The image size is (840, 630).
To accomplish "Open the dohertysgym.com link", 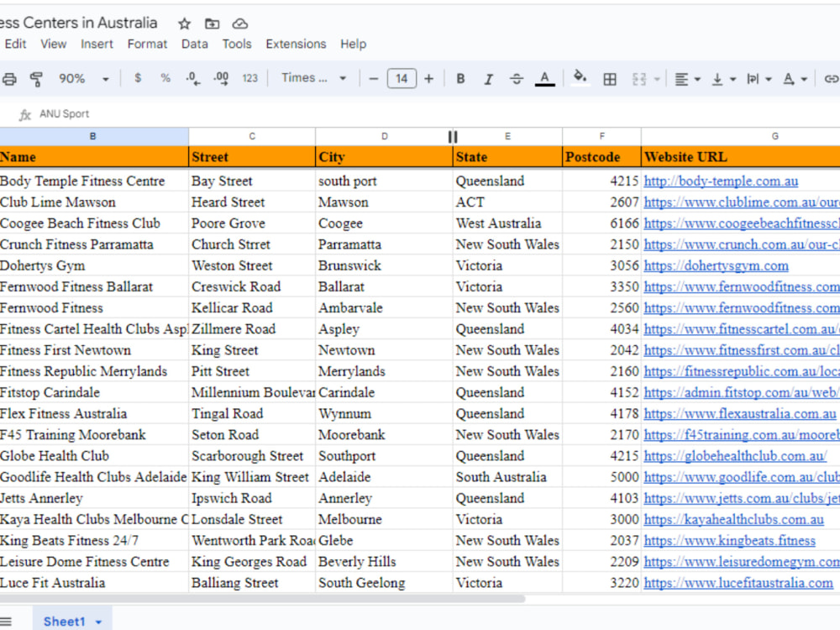I will (716, 265).
